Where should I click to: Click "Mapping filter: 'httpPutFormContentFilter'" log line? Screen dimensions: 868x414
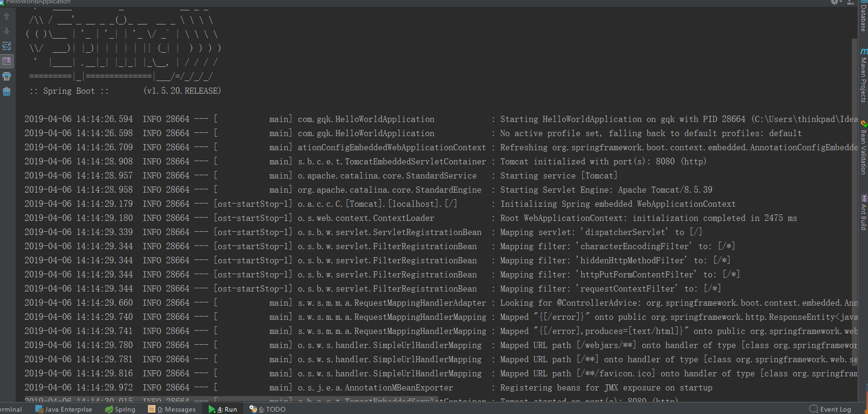pos(620,275)
